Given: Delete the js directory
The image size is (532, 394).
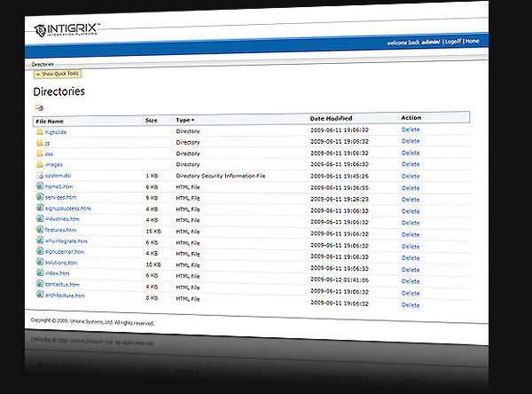Looking at the screenshot, I should coord(411,141).
